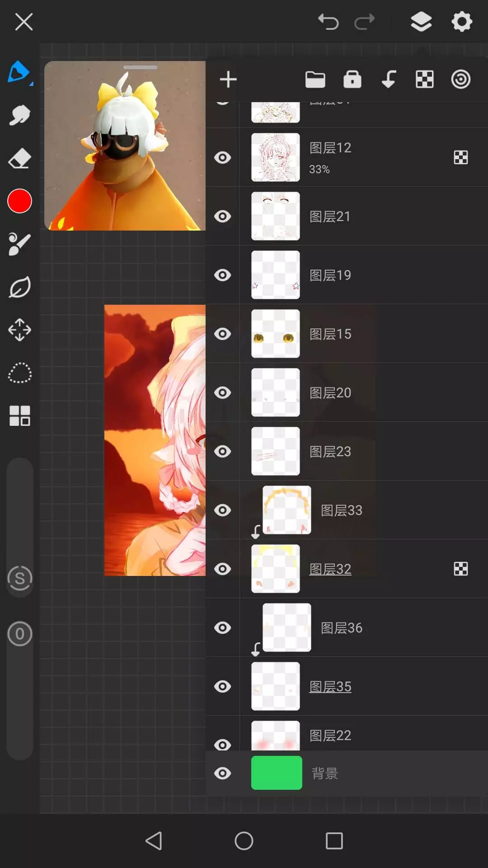Viewport: 488px width, 868px height.
Task: Tap alpha lock icon on 图层32
Action: click(461, 569)
